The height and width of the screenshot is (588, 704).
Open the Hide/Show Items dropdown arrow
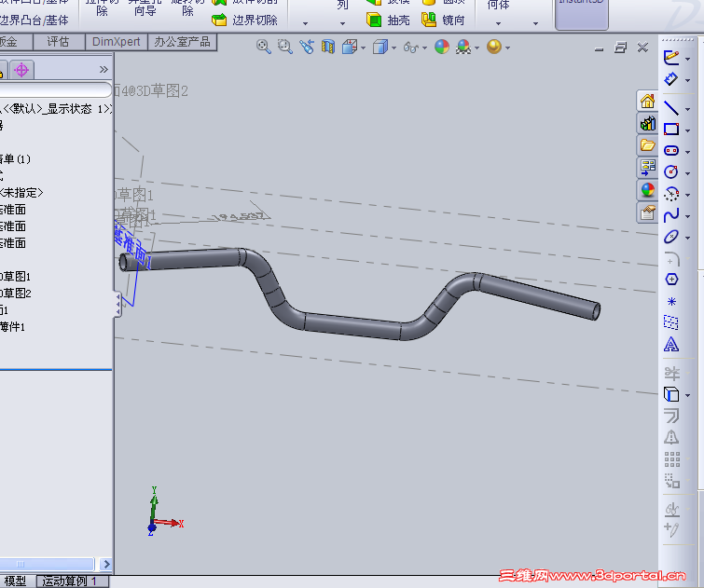425,48
